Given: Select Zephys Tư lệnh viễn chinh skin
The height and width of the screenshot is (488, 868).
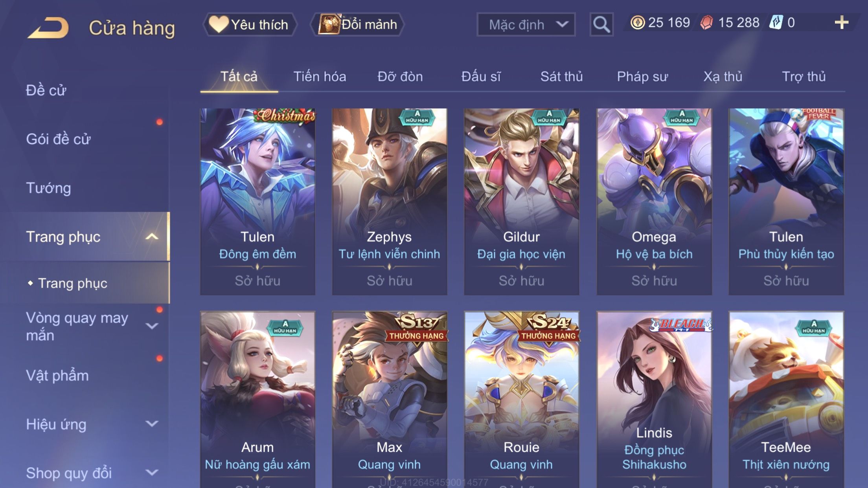Looking at the screenshot, I should [x=389, y=202].
